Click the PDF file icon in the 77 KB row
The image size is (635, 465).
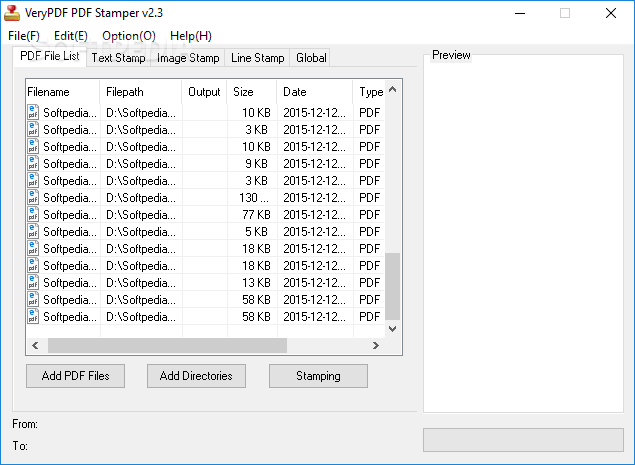pyautogui.click(x=33, y=214)
